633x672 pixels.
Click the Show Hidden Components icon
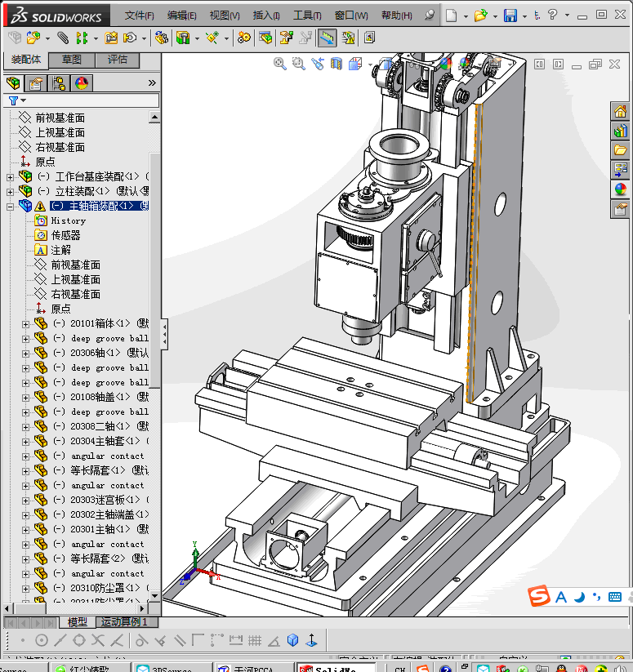tap(161, 38)
